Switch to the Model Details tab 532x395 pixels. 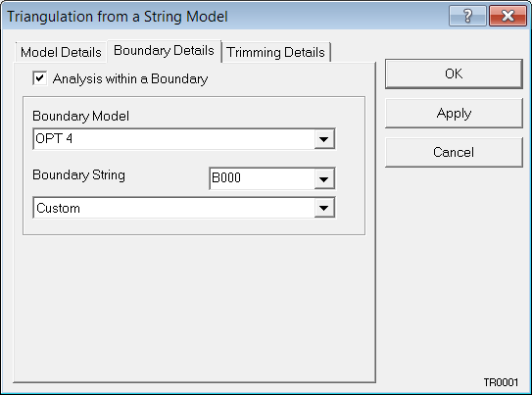click(61, 52)
